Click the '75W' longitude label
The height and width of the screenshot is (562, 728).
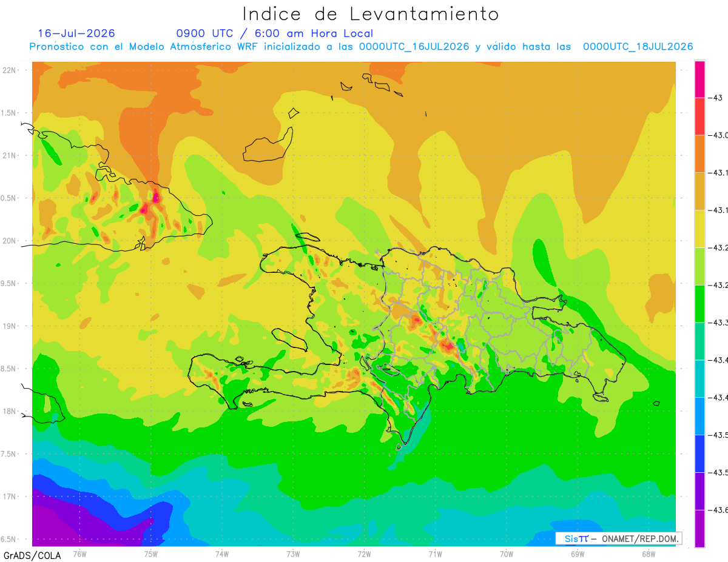pos(150,554)
